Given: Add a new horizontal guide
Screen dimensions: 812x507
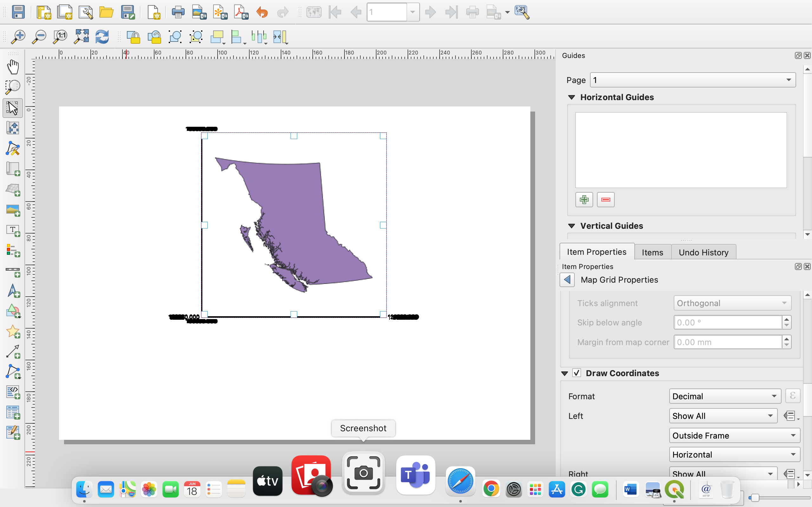Looking at the screenshot, I should tap(584, 199).
